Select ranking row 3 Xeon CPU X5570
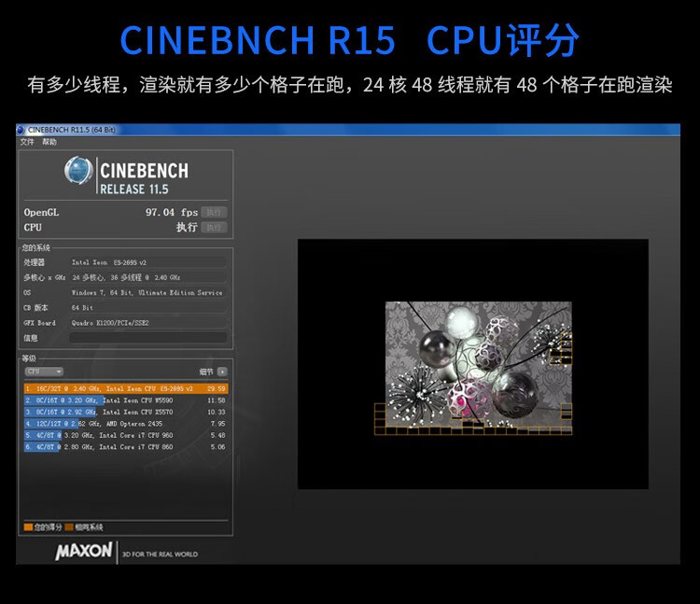Screen dimensions: 700x604 tap(126, 412)
